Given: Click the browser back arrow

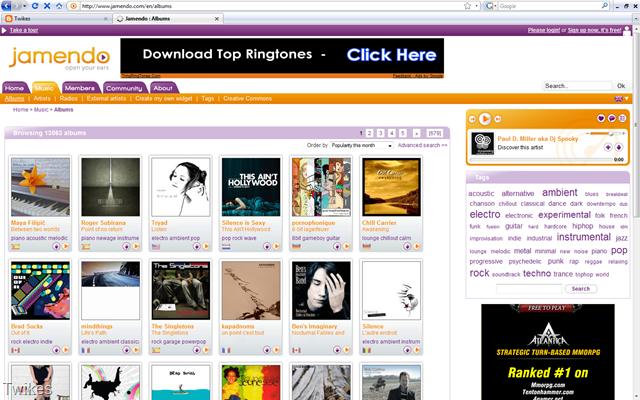Looking at the screenshot, I should (x=6, y=6).
